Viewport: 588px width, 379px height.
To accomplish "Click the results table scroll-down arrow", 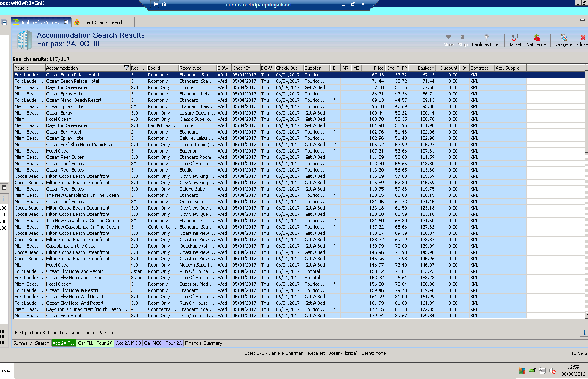I will click(586, 315).
